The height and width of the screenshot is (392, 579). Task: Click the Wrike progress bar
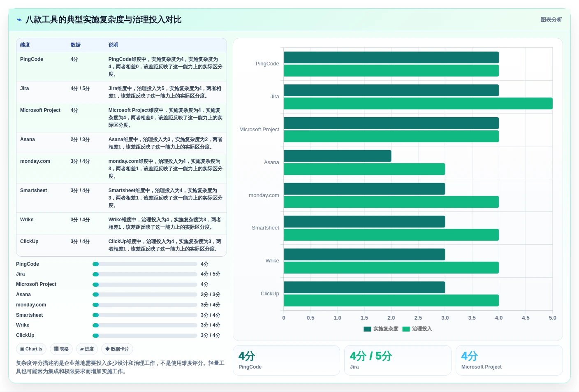point(145,325)
